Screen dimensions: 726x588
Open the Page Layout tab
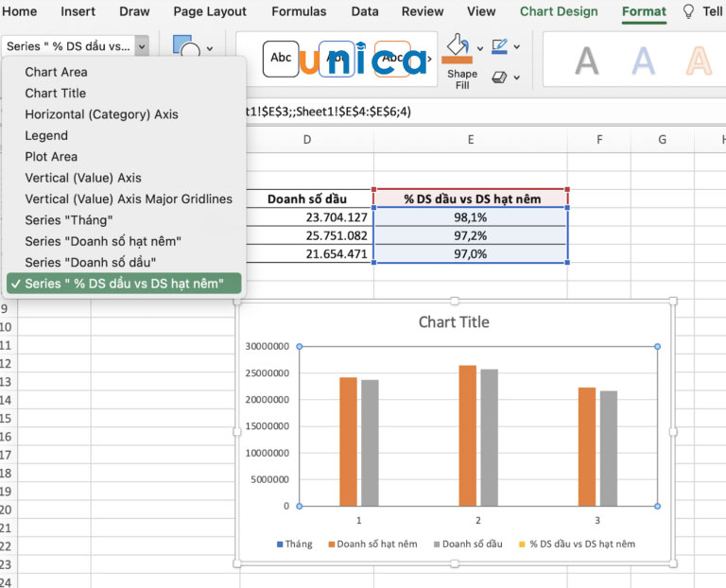click(210, 11)
